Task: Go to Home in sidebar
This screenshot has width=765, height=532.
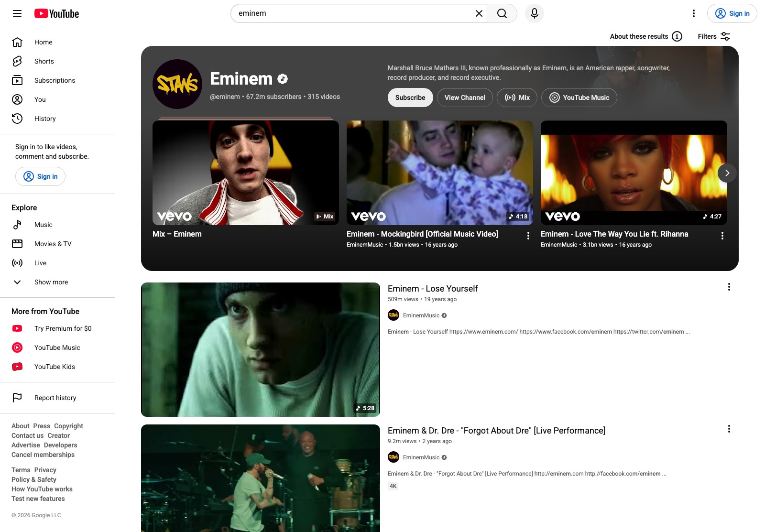Action: [57, 42]
